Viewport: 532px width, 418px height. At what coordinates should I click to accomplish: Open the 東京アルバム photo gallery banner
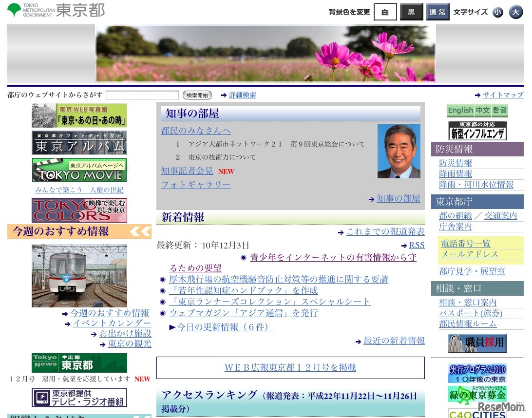click(x=79, y=143)
